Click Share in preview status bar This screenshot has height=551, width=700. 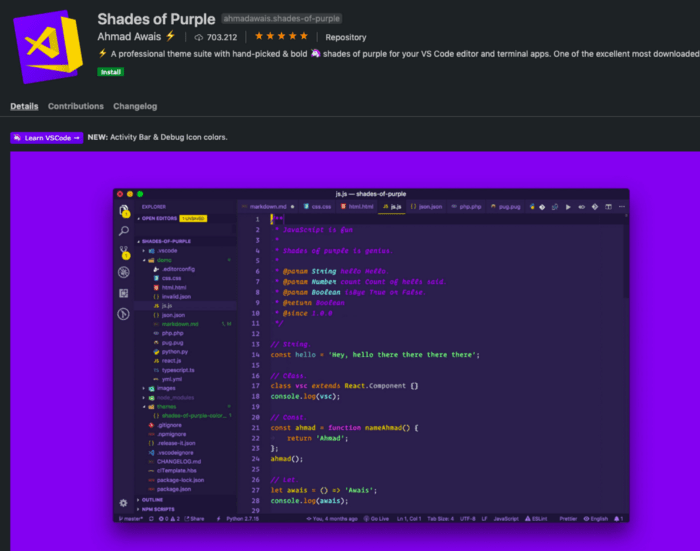coord(194,519)
